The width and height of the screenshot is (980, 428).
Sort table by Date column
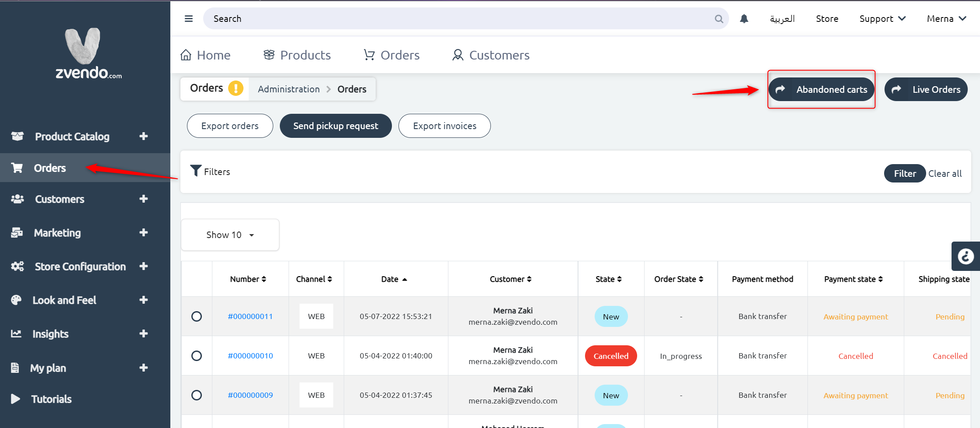(394, 279)
